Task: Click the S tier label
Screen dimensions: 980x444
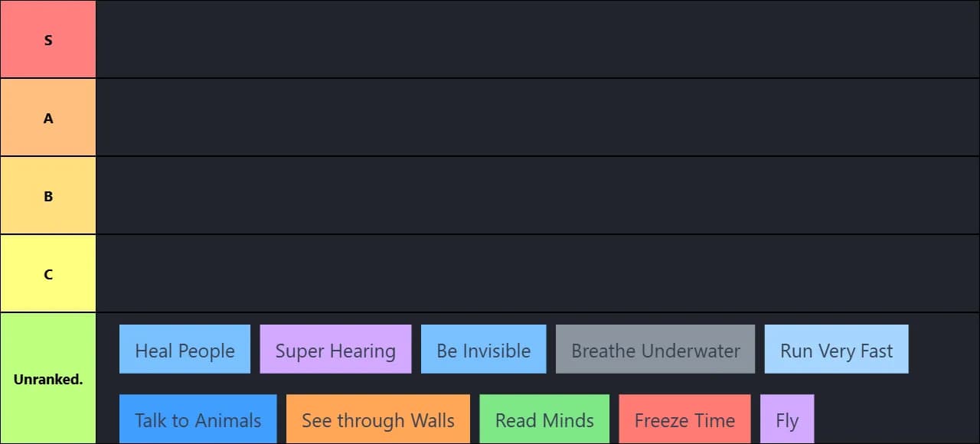Action: 48,39
